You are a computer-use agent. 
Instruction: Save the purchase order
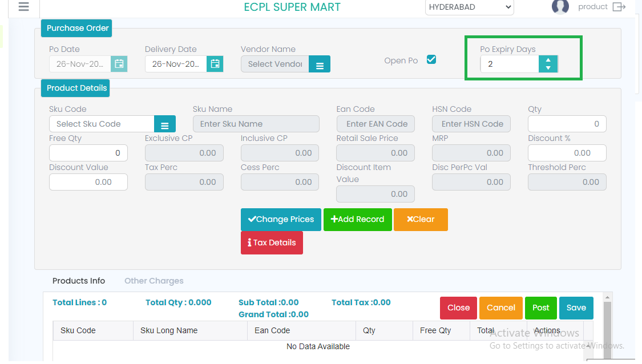[576, 308]
